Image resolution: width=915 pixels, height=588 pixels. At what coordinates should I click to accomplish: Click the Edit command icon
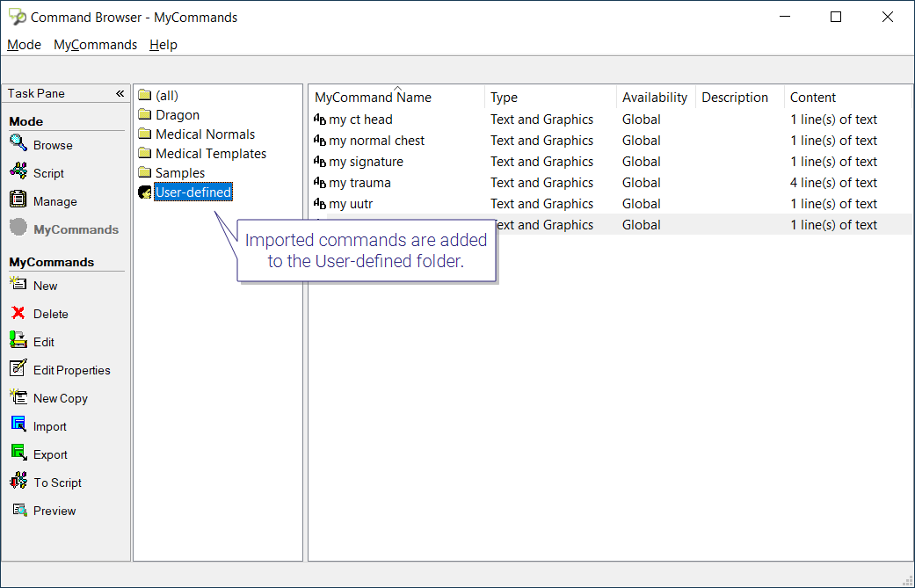coord(18,339)
